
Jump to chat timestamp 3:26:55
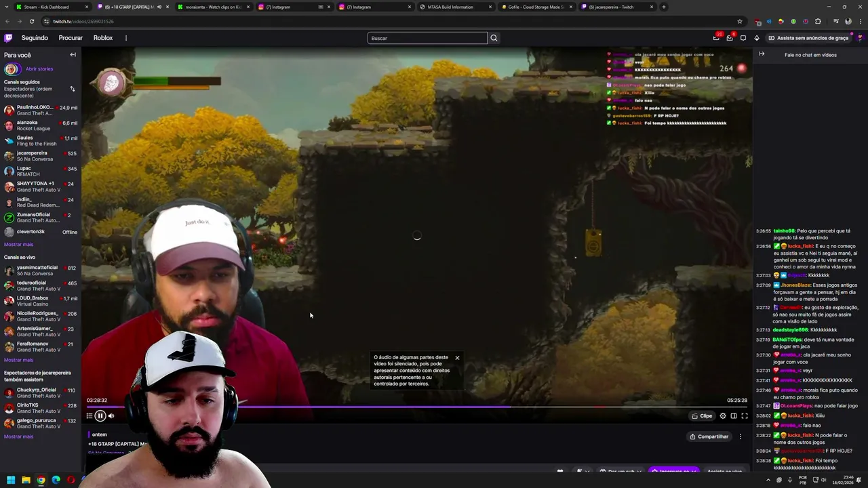(x=764, y=231)
